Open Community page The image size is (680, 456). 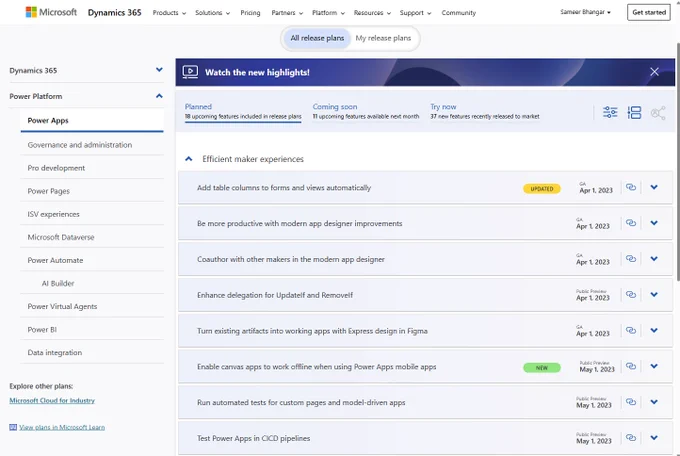point(458,13)
